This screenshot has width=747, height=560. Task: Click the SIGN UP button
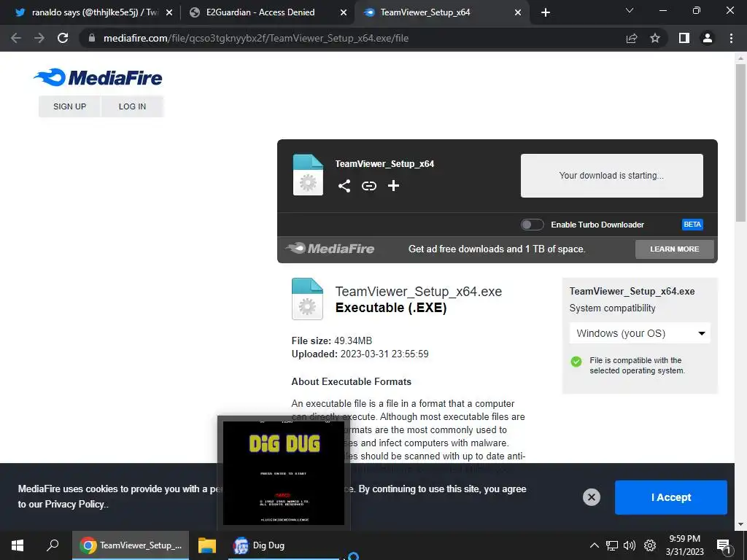[69, 106]
